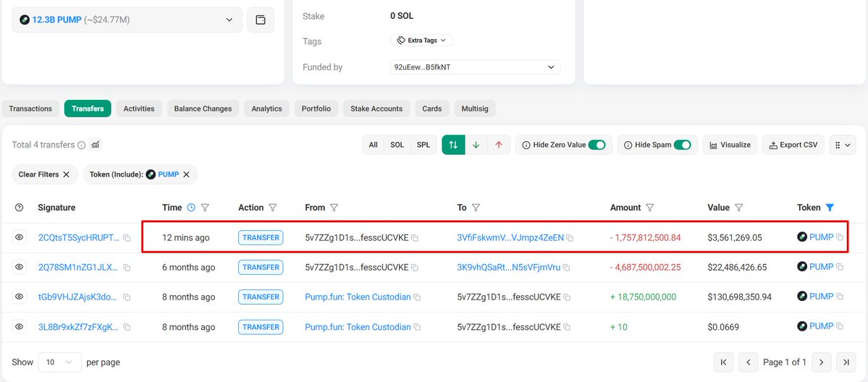Filter outgoing transfers with red up arrow
Screen dimensions: 868x382
(x=498, y=145)
